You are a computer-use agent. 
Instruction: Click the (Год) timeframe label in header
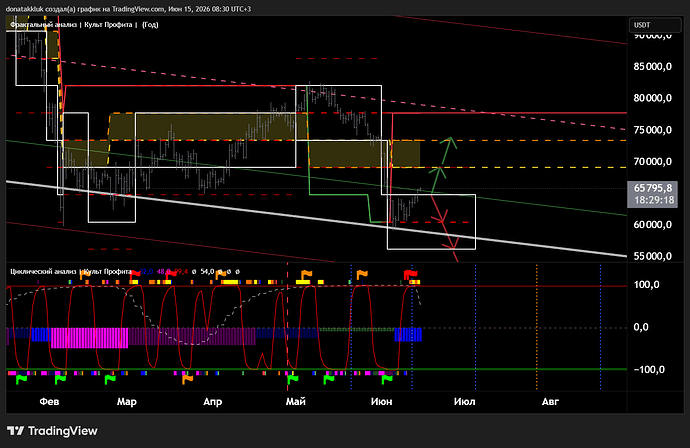150,25
